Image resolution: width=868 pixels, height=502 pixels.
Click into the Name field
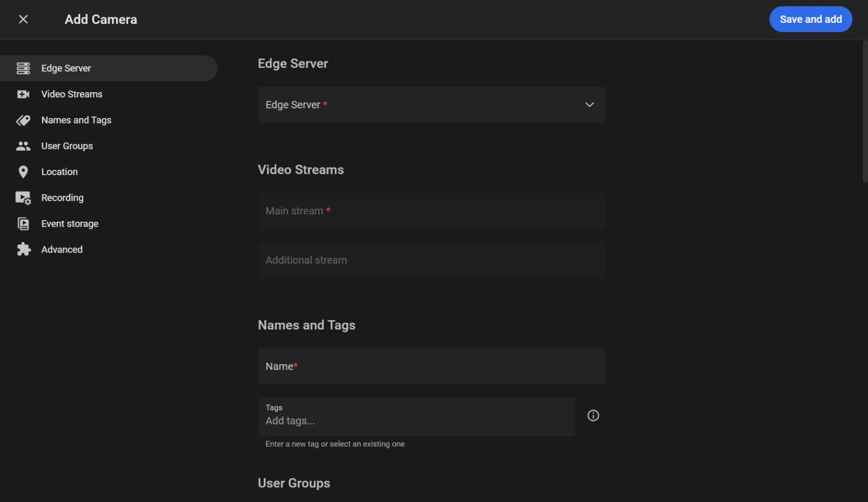click(x=431, y=366)
